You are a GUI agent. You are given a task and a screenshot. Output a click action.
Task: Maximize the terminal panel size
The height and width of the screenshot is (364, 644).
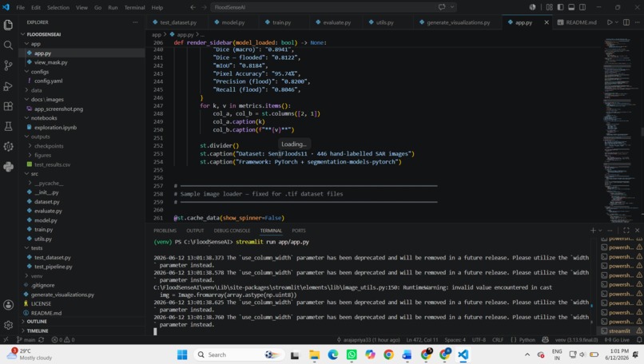coord(626,230)
